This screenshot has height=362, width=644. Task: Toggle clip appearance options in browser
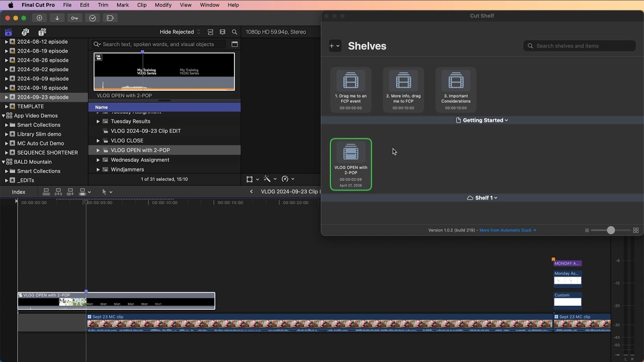click(x=222, y=32)
